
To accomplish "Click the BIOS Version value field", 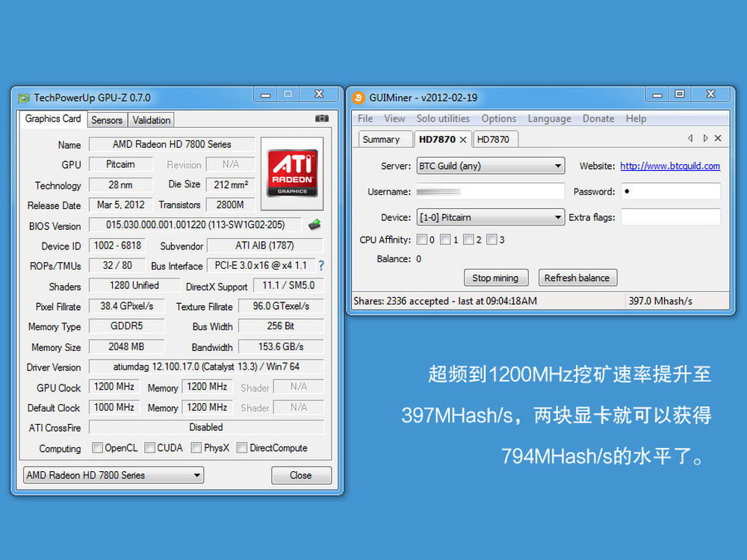I will 195,225.
